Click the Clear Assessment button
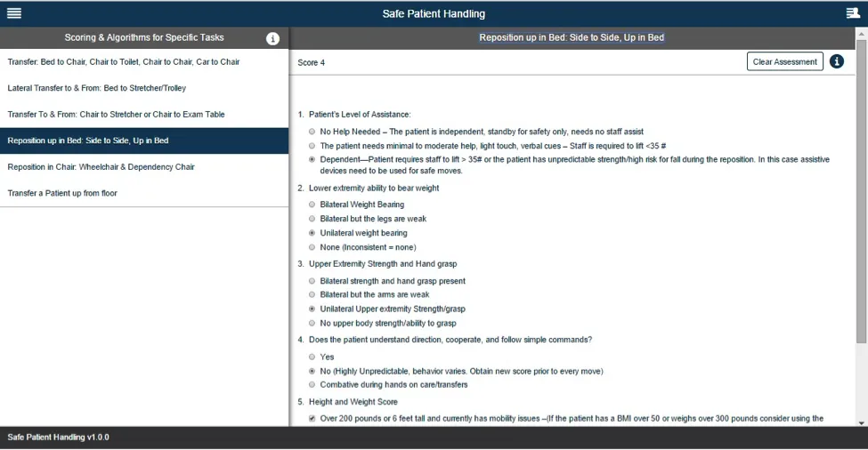The height and width of the screenshot is (450, 868). [784, 61]
